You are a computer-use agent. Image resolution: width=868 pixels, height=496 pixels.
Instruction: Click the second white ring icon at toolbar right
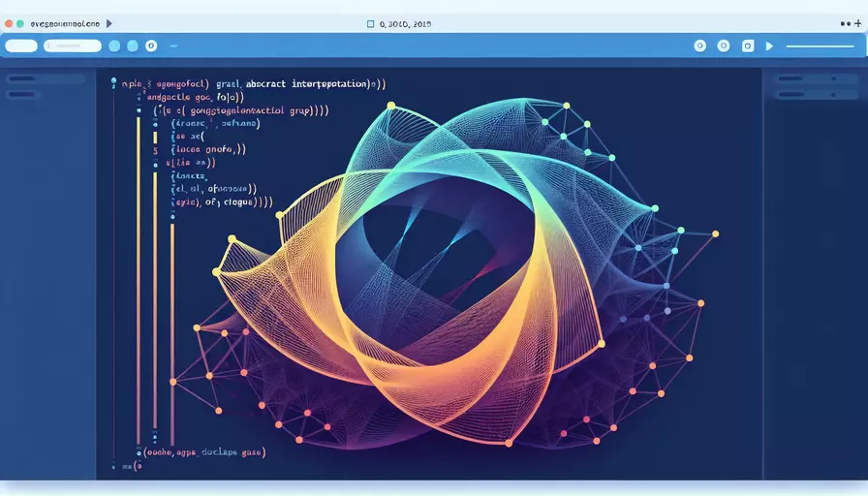coord(724,46)
